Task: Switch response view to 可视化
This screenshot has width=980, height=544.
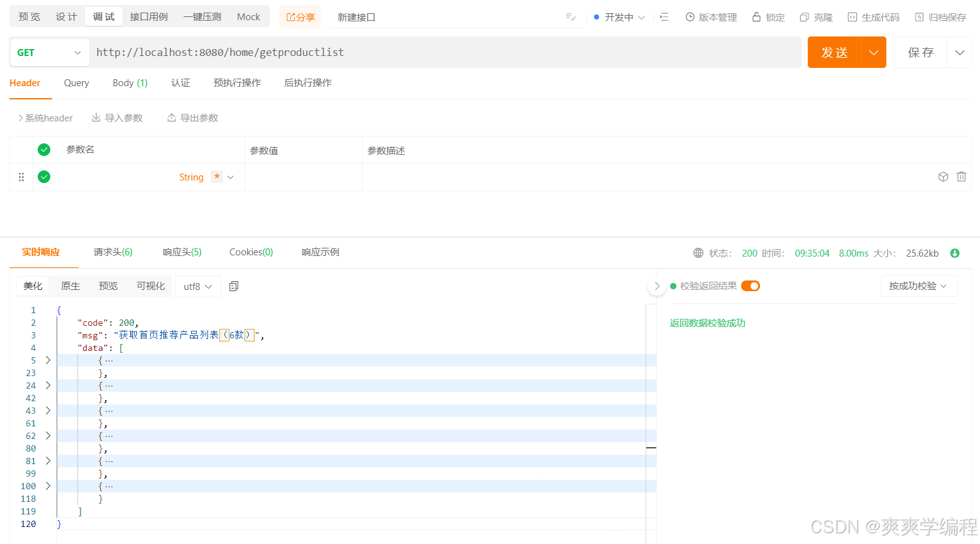Action: click(151, 286)
